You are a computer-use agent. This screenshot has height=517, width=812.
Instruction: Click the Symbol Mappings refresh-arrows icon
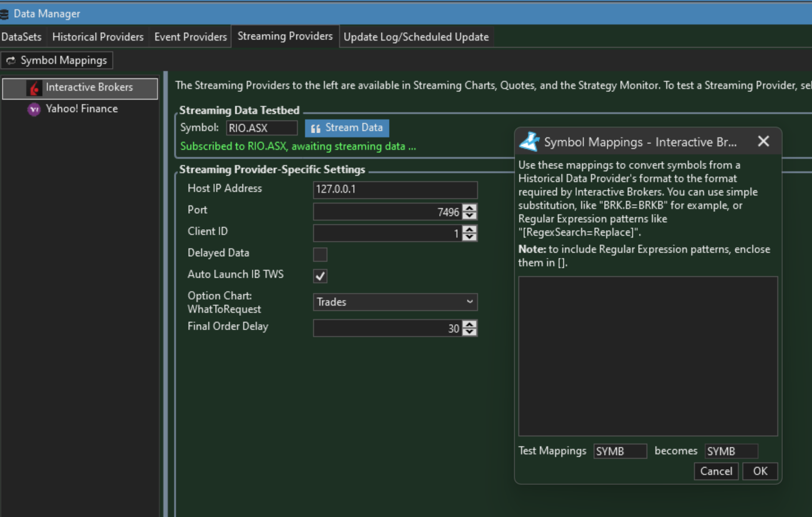[x=11, y=61]
